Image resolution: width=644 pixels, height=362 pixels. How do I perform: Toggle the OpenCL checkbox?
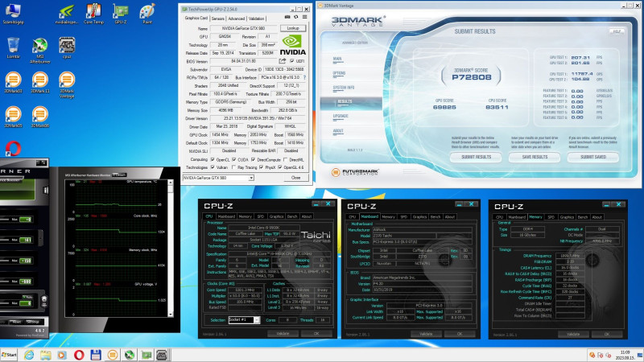coord(213,159)
